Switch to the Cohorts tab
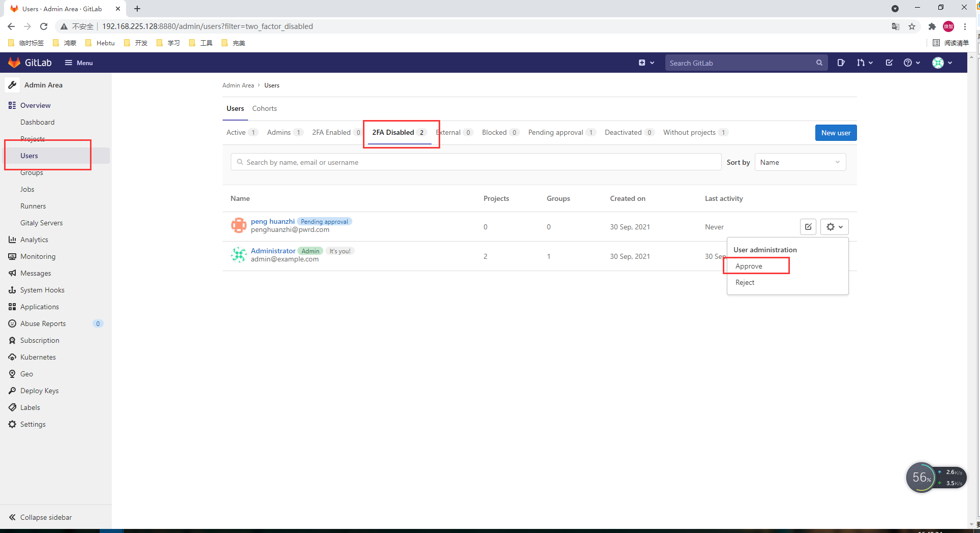The width and height of the screenshot is (980, 533). [x=264, y=108]
